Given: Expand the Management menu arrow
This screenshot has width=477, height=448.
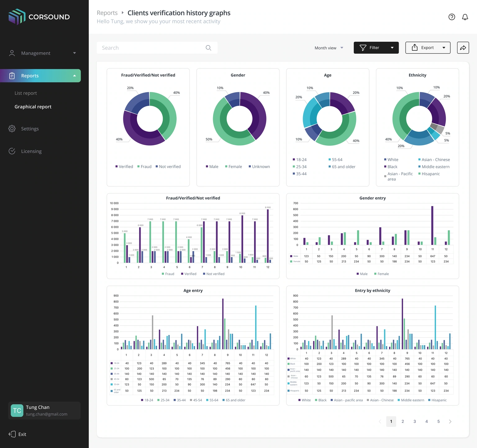Looking at the screenshot, I should [x=75, y=53].
